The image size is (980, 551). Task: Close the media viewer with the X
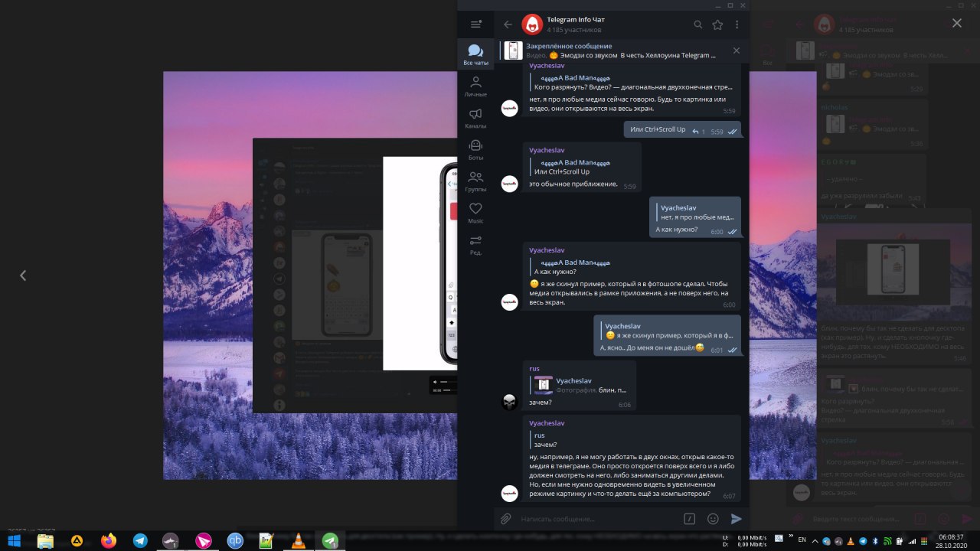coord(956,23)
